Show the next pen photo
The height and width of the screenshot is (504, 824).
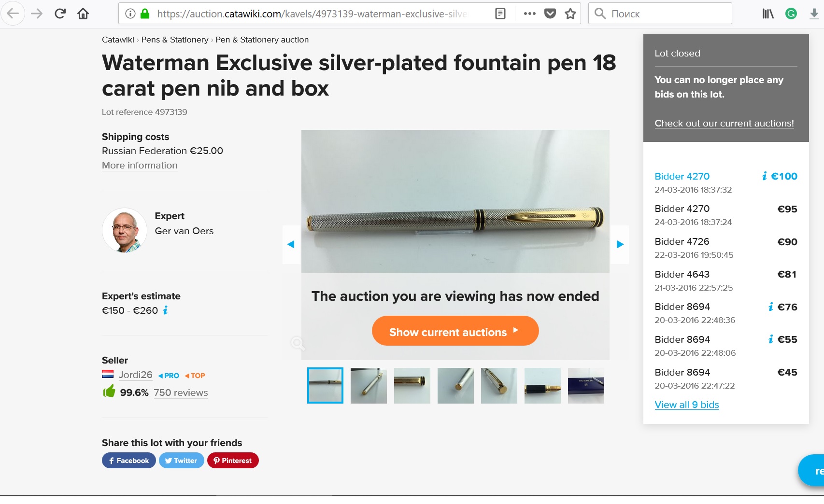(620, 244)
